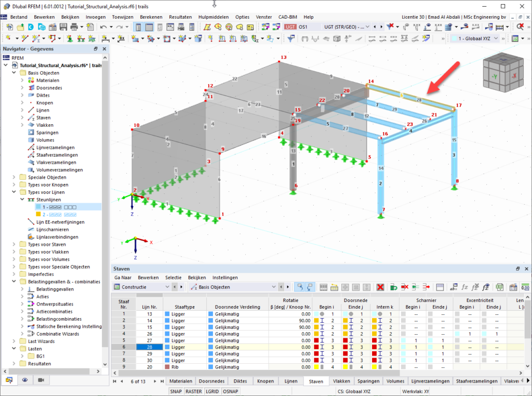Click Instellingen in Staven panel menu
Image resolution: width=532 pixels, height=396 pixels.
point(225,278)
